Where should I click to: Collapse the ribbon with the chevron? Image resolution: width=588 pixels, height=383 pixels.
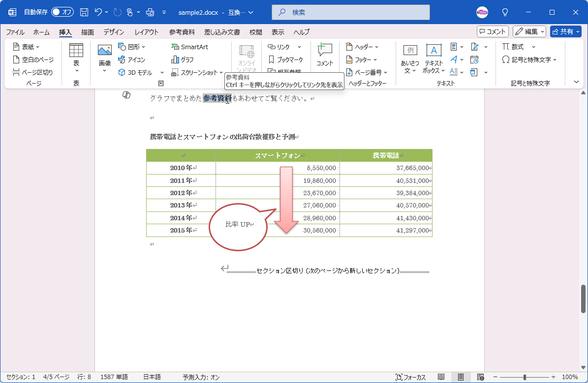click(576, 82)
